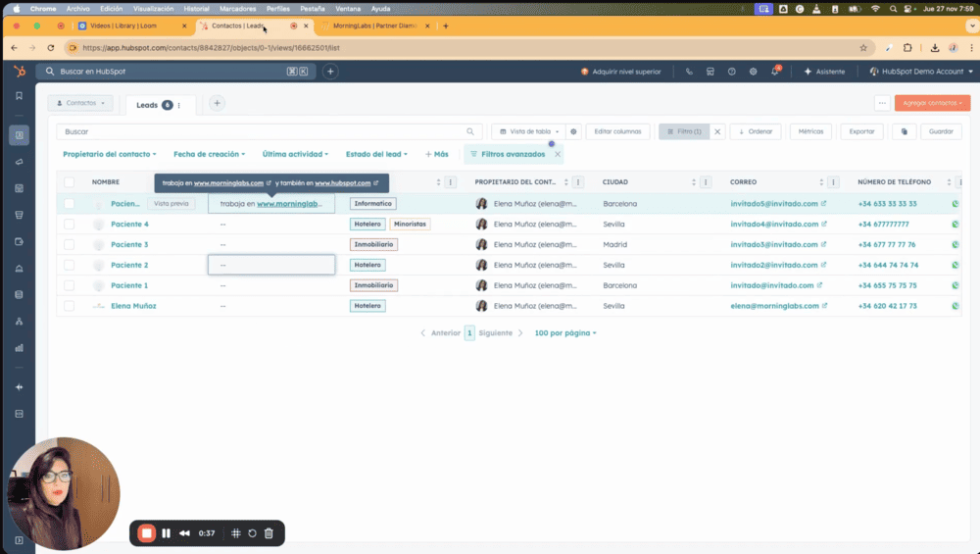
Task: Stop the Loom recording
Action: (147, 533)
